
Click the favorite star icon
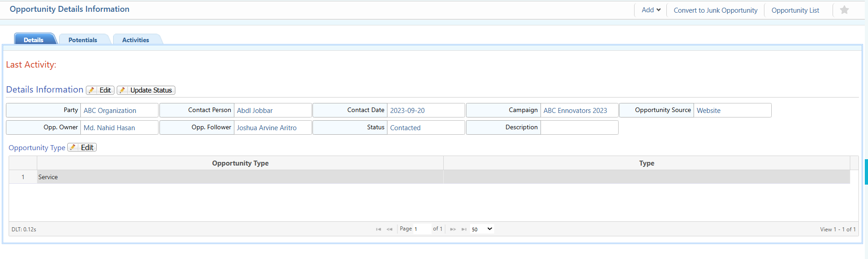844,10
